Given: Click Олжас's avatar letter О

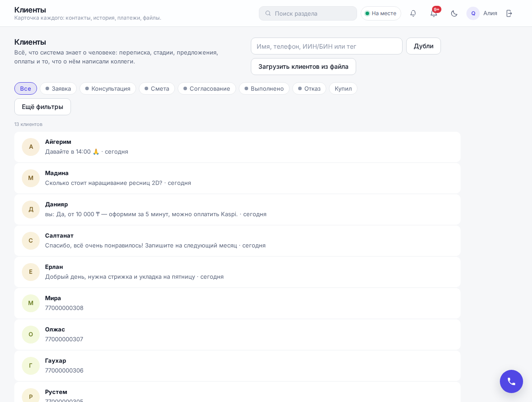Looking at the screenshot, I should tap(31, 335).
